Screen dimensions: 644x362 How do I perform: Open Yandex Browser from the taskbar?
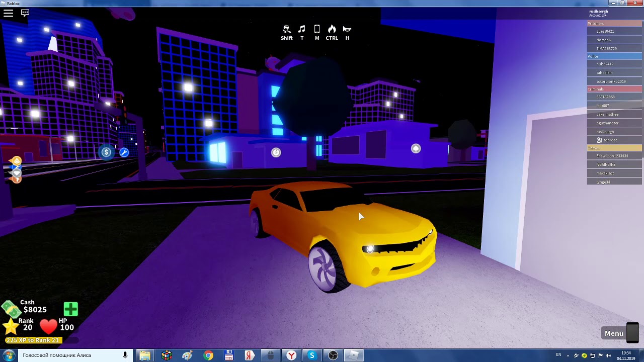pos(291,355)
